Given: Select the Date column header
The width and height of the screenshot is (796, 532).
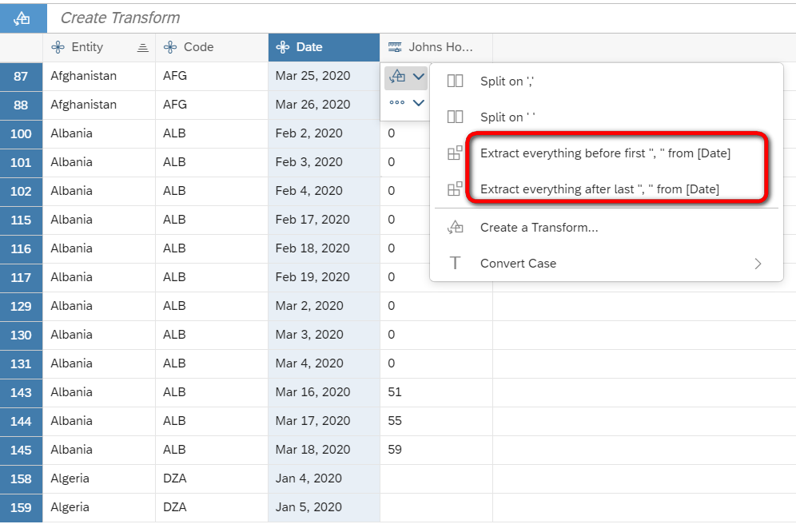Looking at the screenshot, I should (x=324, y=47).
